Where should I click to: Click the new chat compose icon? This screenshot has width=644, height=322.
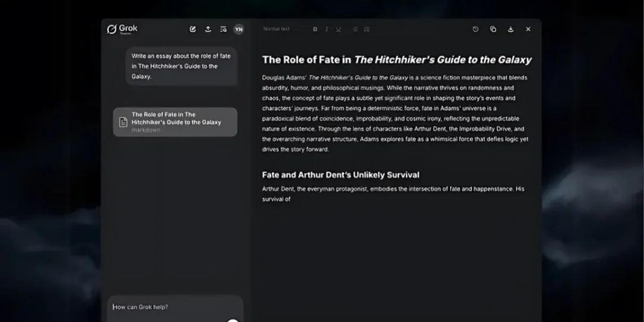[193, 29]
